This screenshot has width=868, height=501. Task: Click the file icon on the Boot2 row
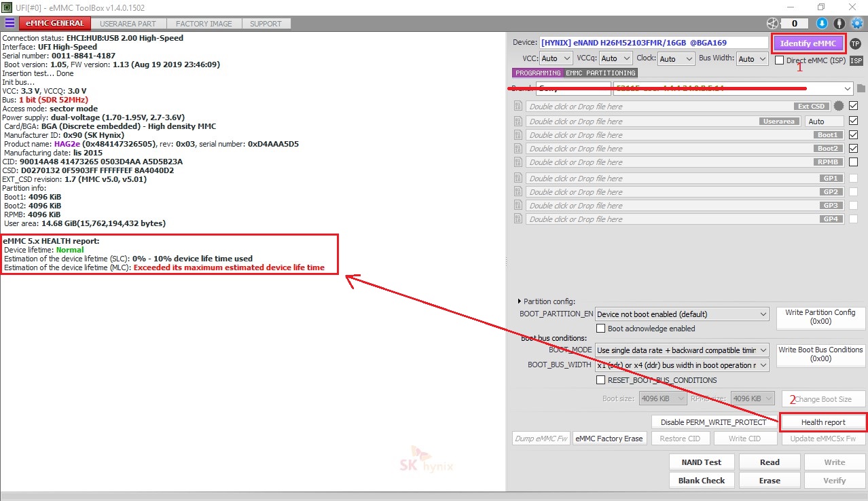(518, 149)
